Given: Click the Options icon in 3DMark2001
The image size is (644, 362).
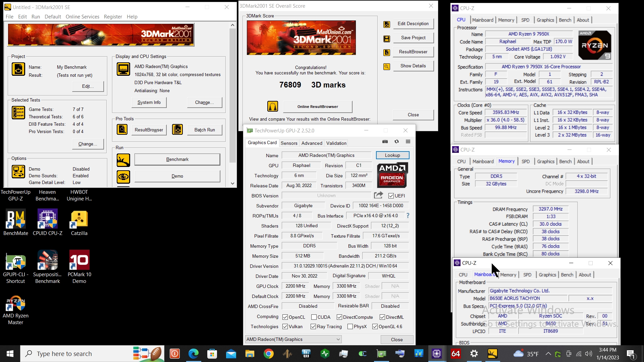Looking at the screenshot, I should coord(18,172).
